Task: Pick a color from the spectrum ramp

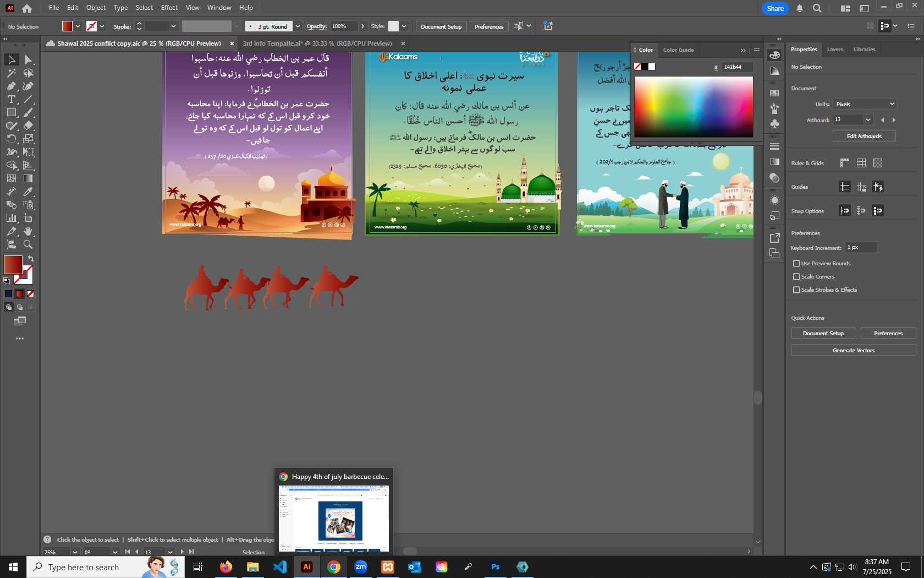Action: point(694,107)
